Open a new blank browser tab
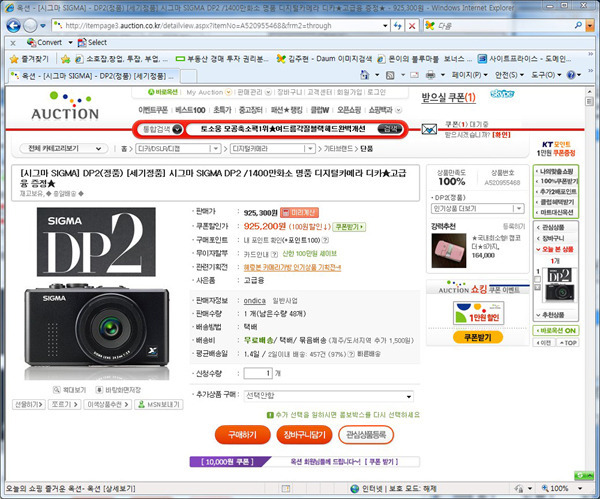This screenshot has height=499, width=600. click(189, 76)
